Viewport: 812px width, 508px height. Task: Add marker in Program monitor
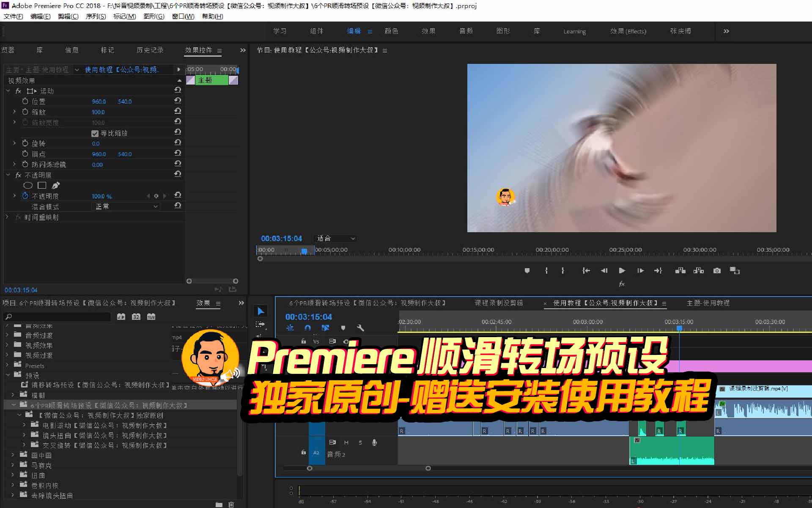coord(527,271)
